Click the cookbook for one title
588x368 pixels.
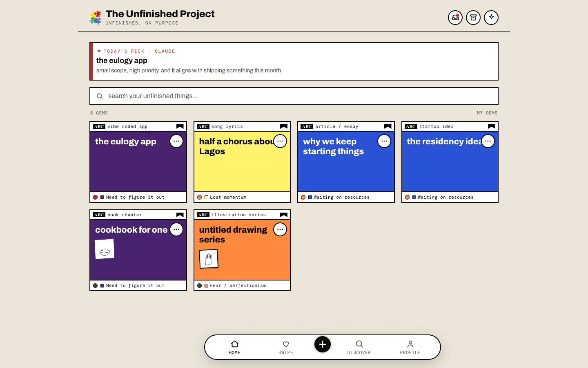131,230
